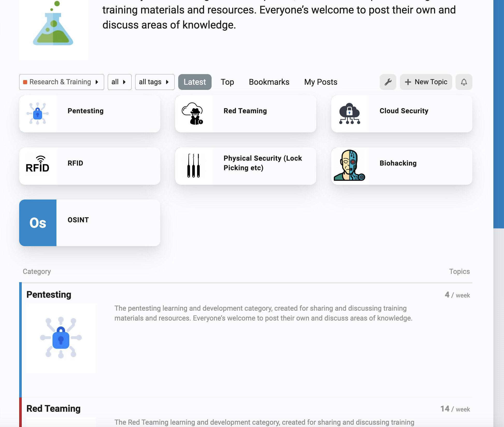Open the My Posts tab
The width and height of the screenshot is (504, 427).
(320, 82)
